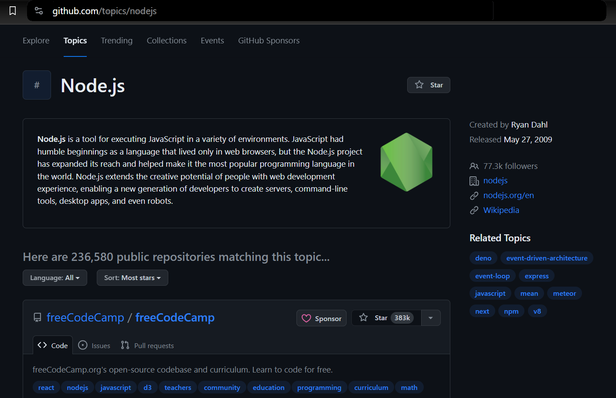Open the deno related topic

pyautogui.click(x=483, y=258)
